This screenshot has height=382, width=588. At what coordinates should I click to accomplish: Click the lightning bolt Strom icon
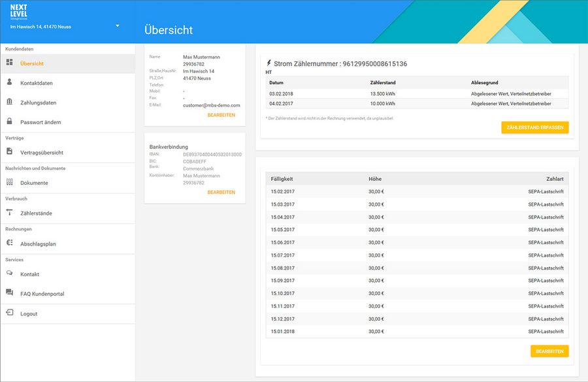[269, 63]
